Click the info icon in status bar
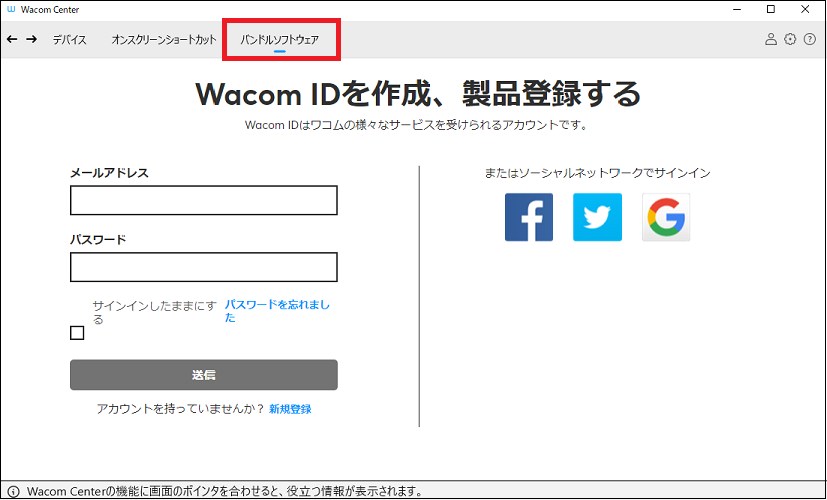This screenshot has height=500, width=827. [13, 492]
